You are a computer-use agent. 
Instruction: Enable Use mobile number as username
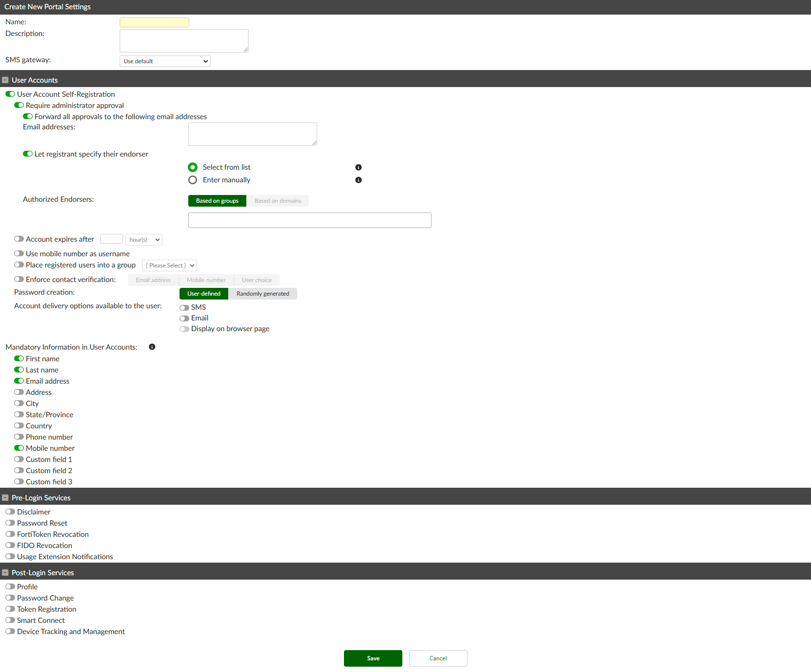click(19, 254)
